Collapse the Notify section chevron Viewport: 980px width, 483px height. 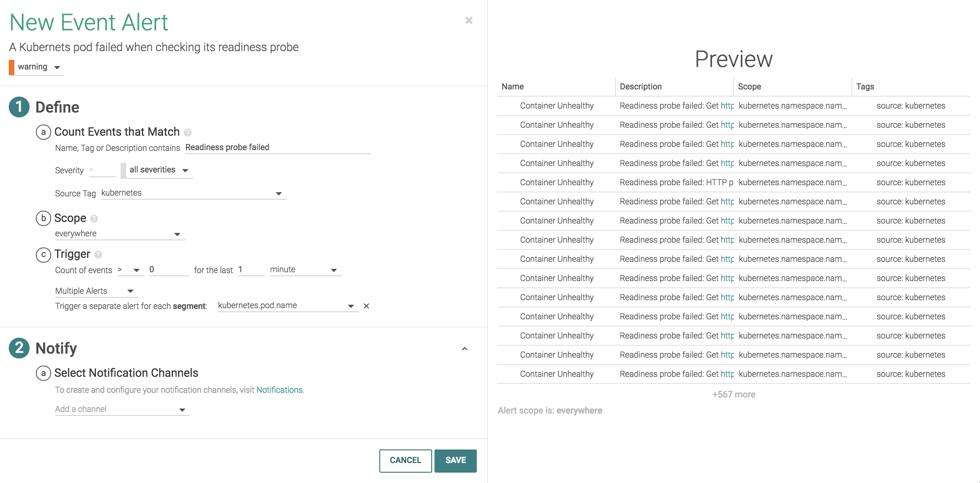pos(464,349)
